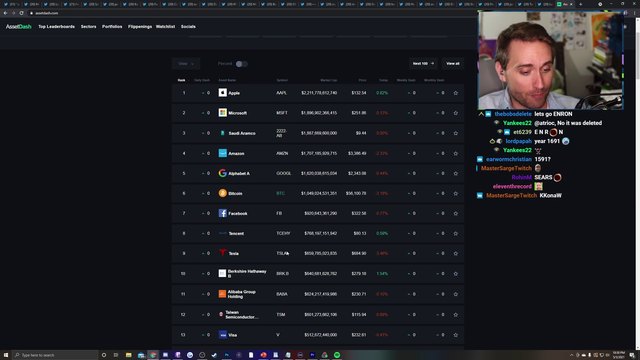The height and width of the screenshot is (360, 640).
Task: Open the Watchlist page
Action: 165,27
